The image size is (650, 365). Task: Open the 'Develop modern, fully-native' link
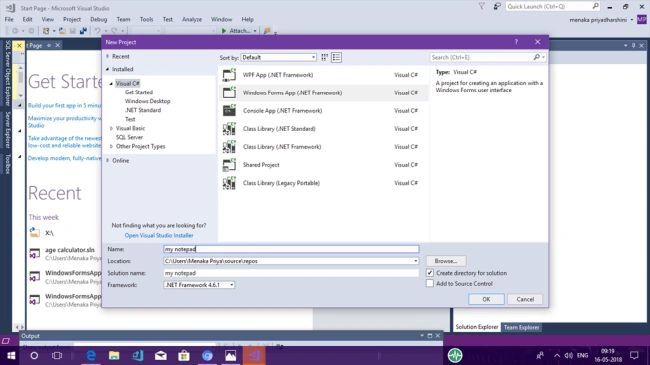click(64, 158)
